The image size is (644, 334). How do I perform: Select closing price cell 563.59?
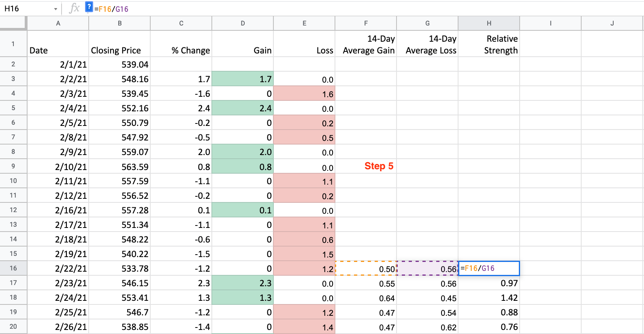tap(119, 166)
